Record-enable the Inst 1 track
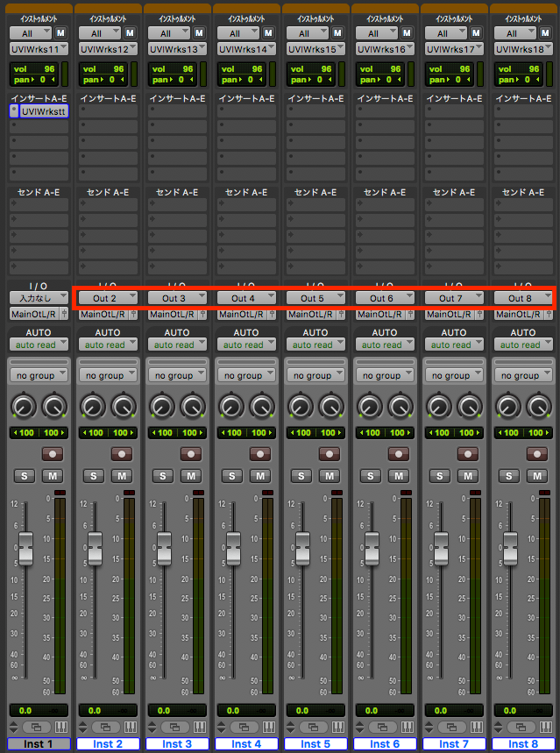Viewport: 560px width, 753px height. click(53, 454)
